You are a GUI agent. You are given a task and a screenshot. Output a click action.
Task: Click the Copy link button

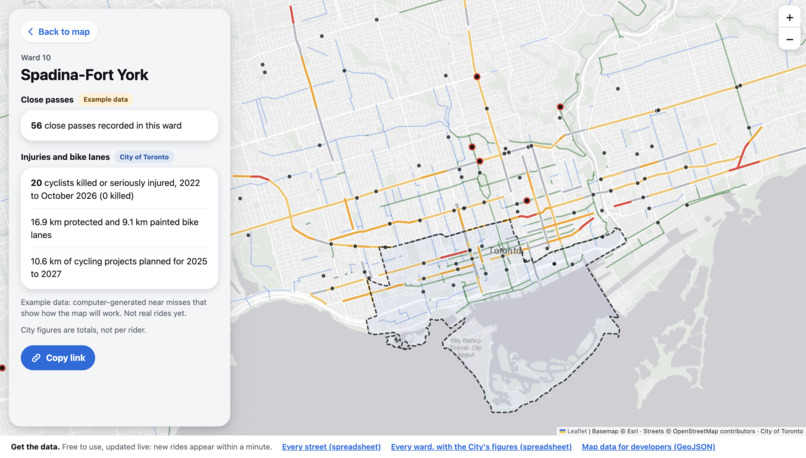tap(58, 358)
